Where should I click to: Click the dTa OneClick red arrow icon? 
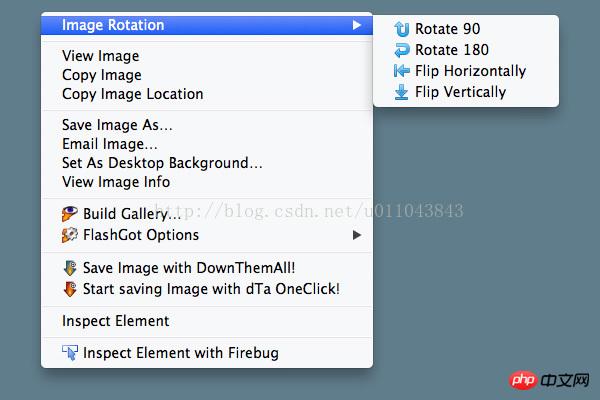click(x=70, y=289)
